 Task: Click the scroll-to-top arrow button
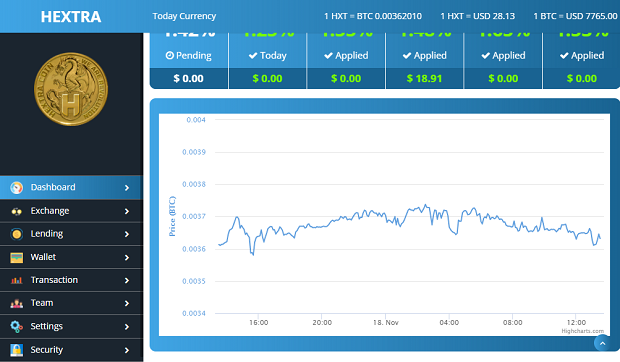point(602,343)
